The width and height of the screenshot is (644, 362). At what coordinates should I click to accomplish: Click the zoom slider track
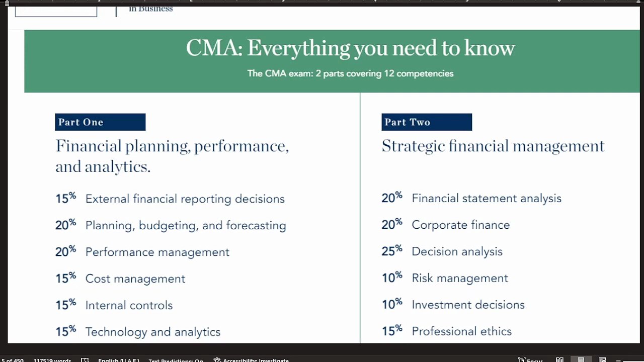coord(634,360)
